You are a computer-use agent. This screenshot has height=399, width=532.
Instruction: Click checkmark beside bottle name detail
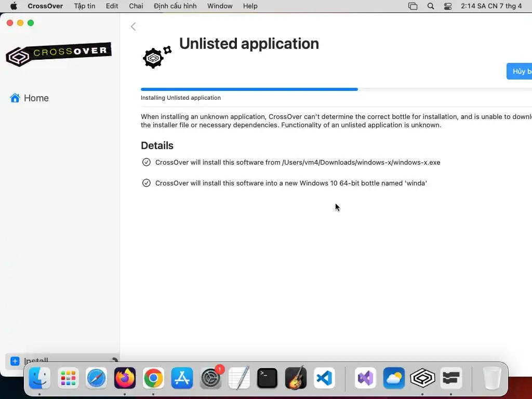146,183
